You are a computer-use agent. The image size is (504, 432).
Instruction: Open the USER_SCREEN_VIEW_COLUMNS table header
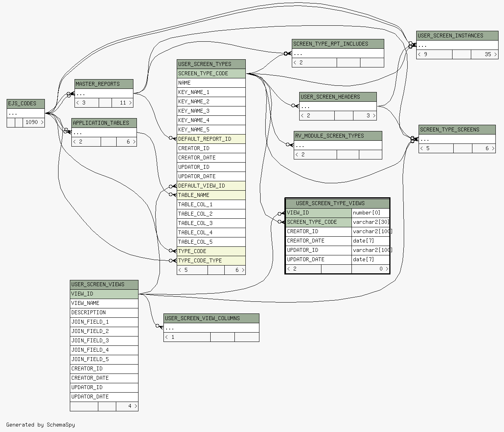(x=211, y=319)
